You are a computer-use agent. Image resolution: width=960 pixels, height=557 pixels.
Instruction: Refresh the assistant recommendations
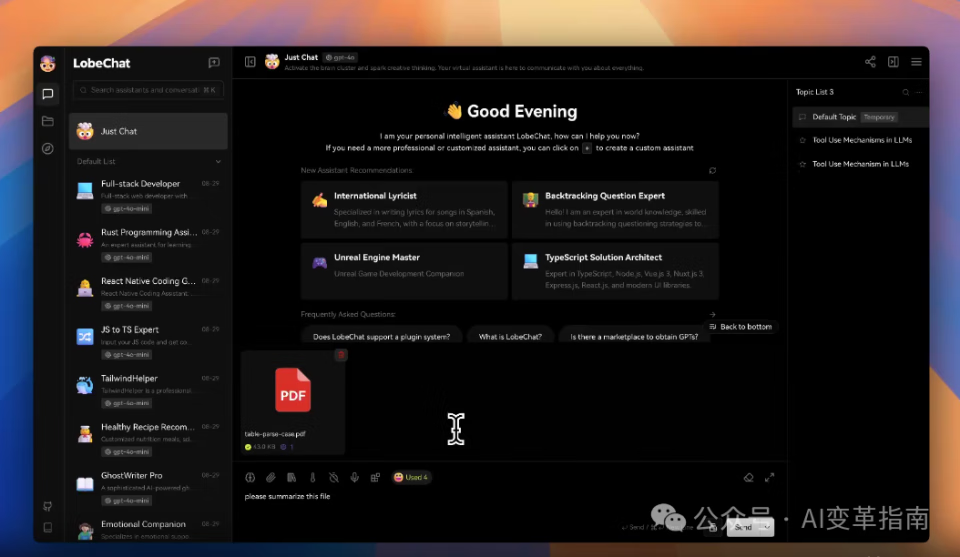[712, 170]
